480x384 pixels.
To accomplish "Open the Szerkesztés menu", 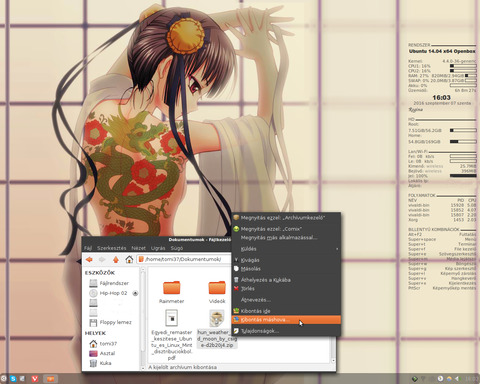I will tap(112, 248).
